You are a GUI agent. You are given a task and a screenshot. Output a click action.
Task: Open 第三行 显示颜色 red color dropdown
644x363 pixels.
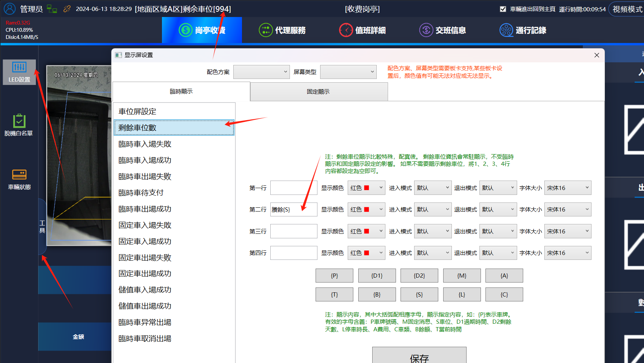pyautogui.click(x=366, y=231)
